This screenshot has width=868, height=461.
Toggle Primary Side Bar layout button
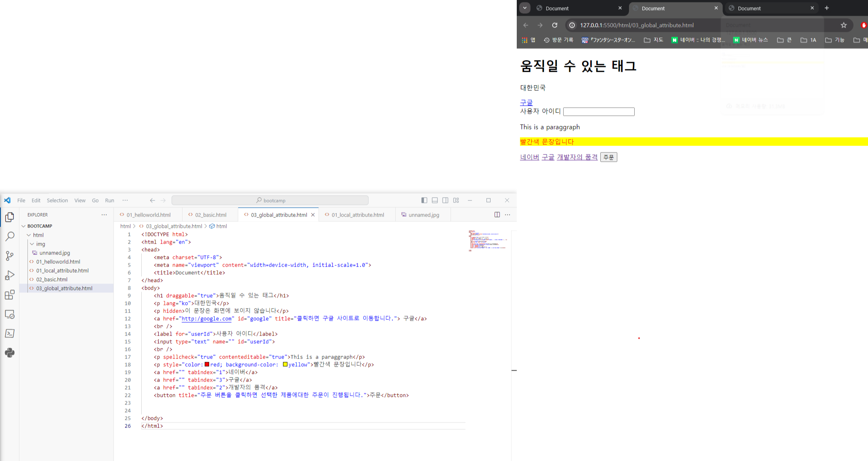(x=424, y=200)
